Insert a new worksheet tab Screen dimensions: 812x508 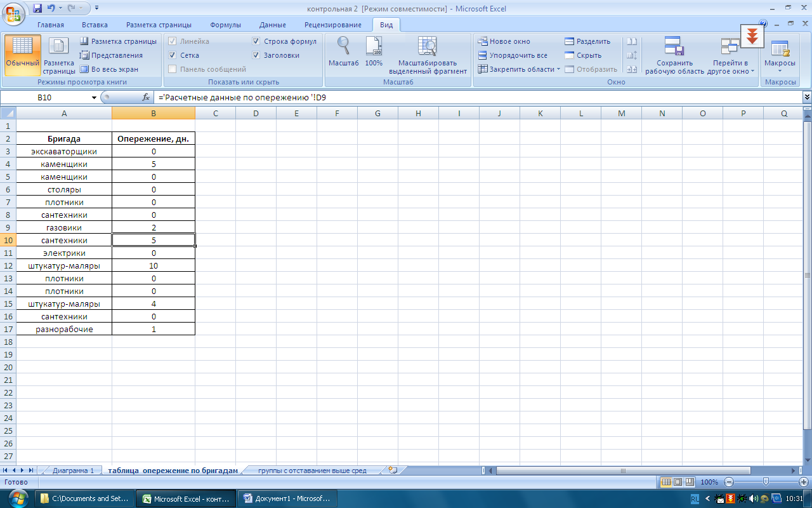(x=393, y=471)
